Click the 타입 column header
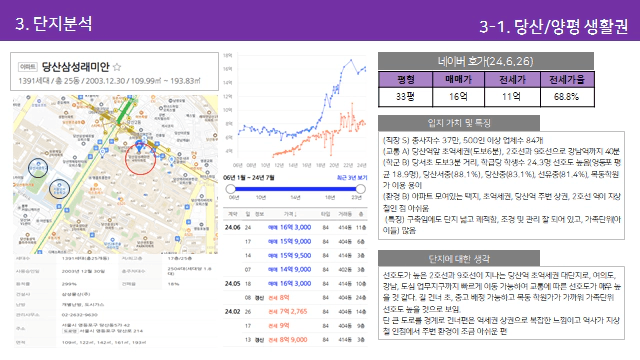The image size is (640, 360). (x=325, y=214)
